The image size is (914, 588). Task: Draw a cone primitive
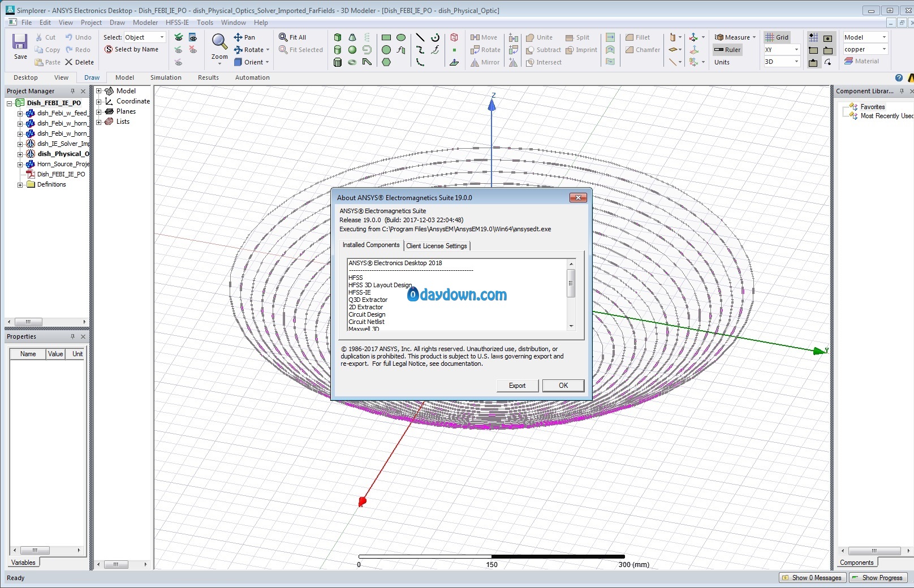(x=352, y=37)
